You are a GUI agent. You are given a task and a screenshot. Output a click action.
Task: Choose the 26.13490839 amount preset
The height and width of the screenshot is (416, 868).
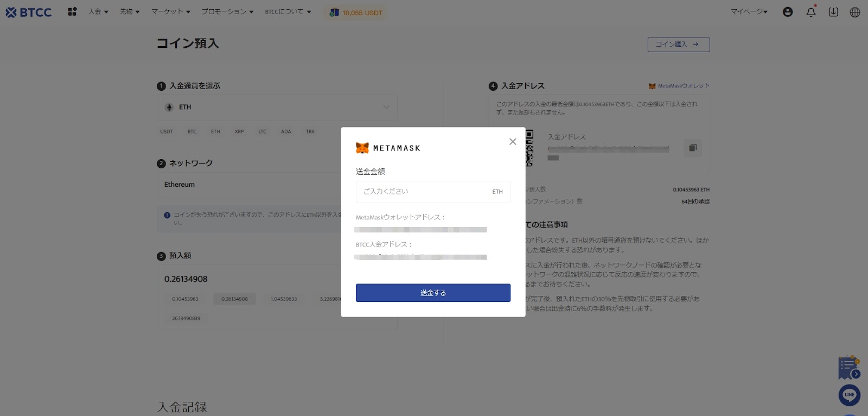click(x=186, y=318)
